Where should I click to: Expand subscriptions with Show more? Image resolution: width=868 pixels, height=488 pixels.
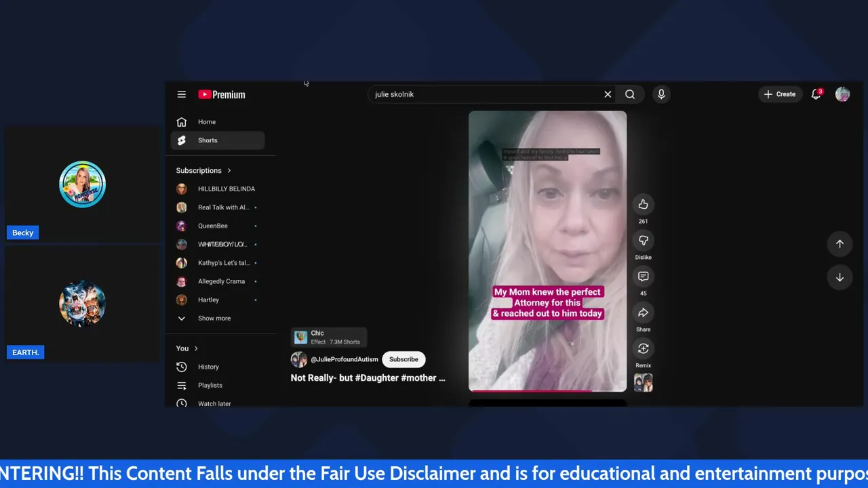[x=218, y=318]
